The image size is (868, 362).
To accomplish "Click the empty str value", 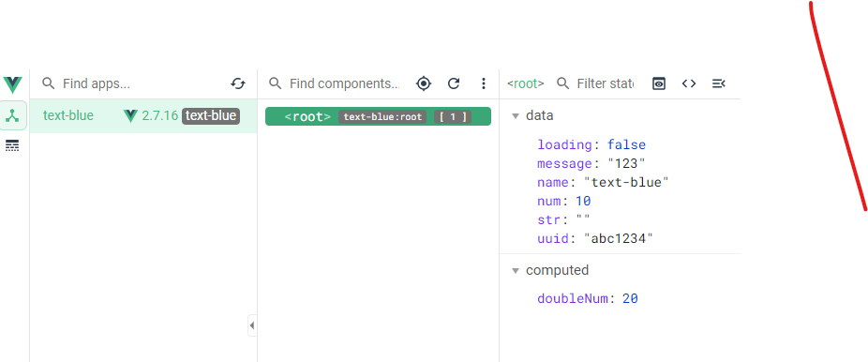I will coord(583,219).
